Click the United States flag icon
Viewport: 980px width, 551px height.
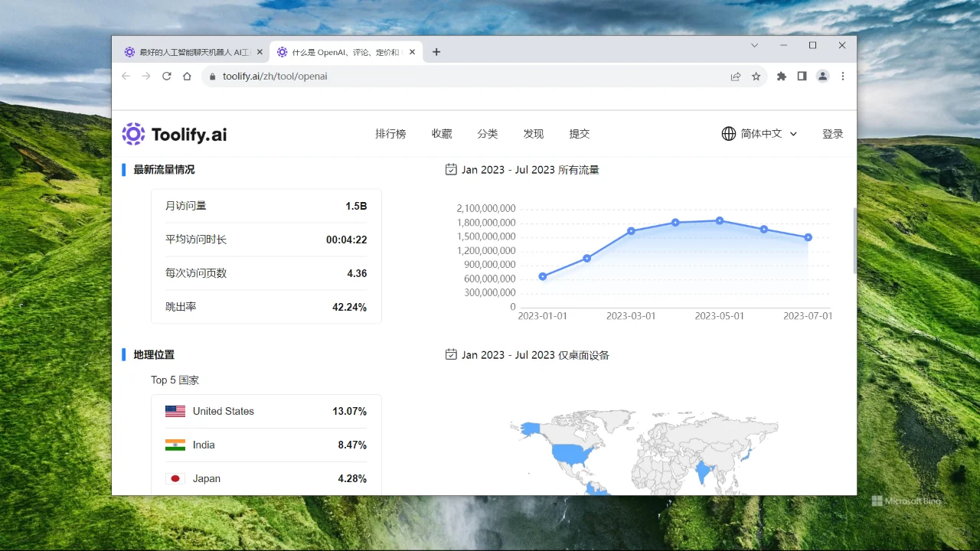(x=175, y=411)
